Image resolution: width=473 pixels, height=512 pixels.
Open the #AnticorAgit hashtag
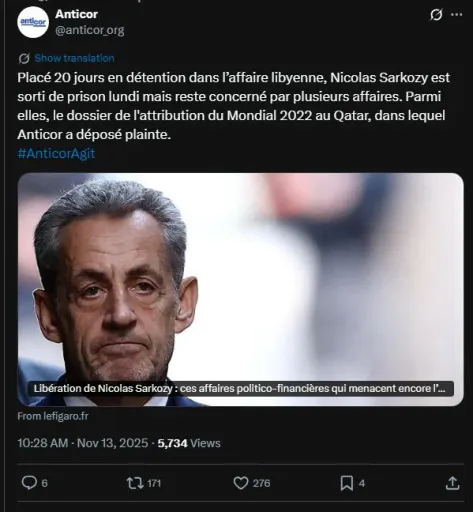pos(56,154)
